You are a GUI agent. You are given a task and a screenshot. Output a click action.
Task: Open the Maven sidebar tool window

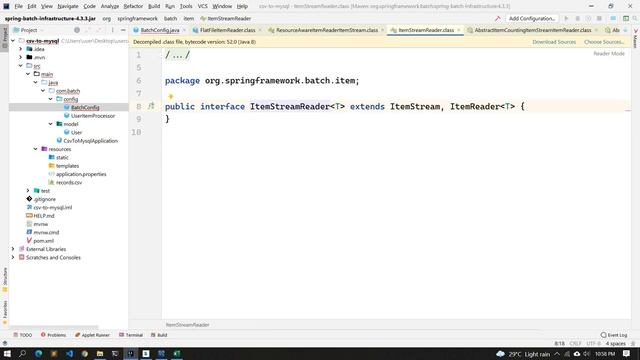coord(636,39)
